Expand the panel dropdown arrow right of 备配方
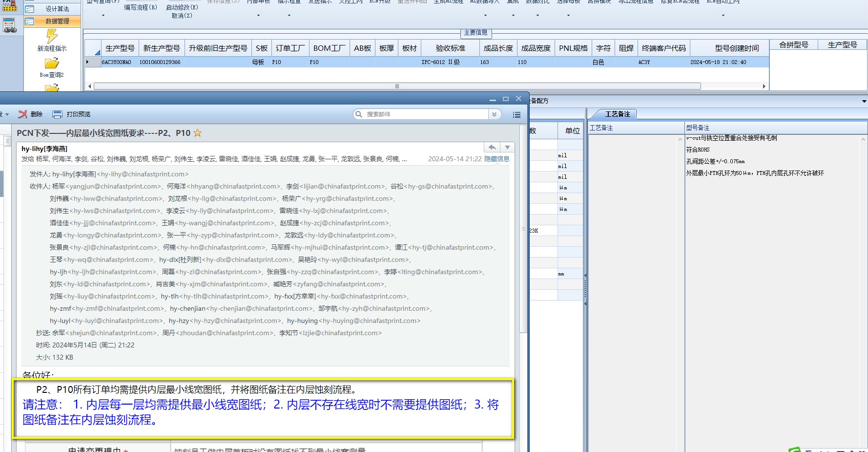 [x=864, y=101]
